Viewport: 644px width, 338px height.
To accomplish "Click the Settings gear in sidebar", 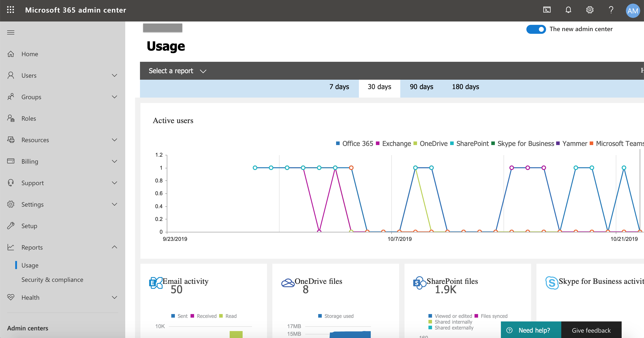I will pyautogui.click(x=11, y=204).
